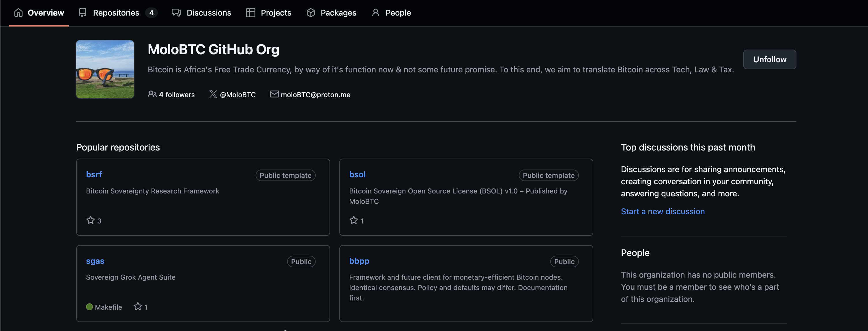The height and width of the screenshot is (331, 868).
Task: Start a new discussion
Action: [663, 211]
